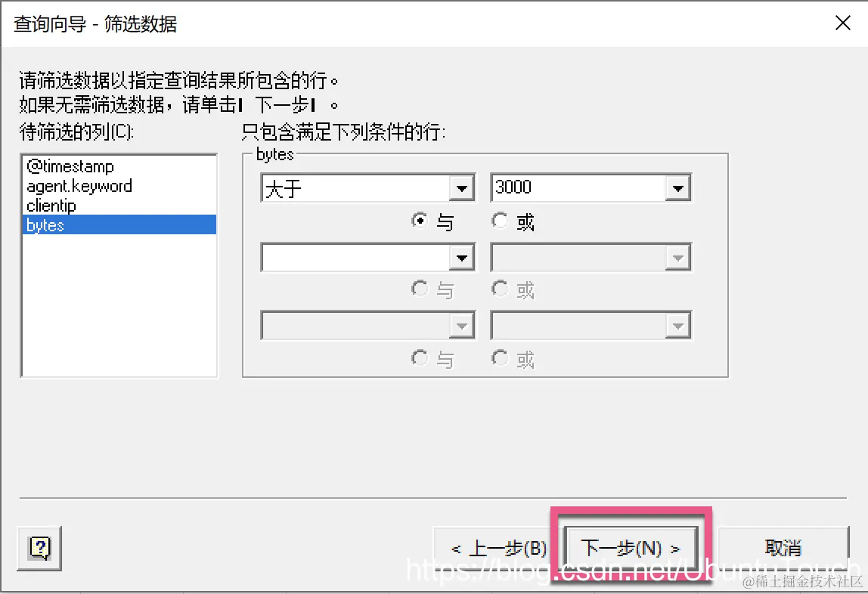The height and width of the screenshot is (594, 868).
Task: Select bytes column in the list
Action: tap(119, 224)
